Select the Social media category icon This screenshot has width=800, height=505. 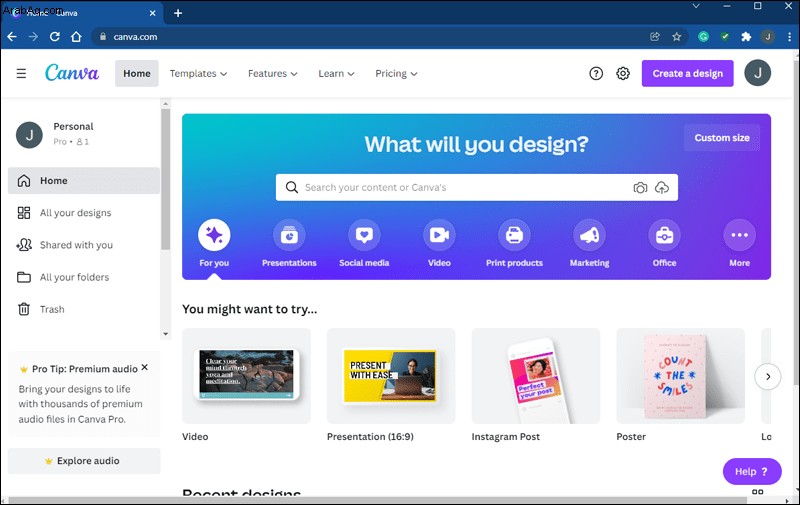click(x=364, y=235)
